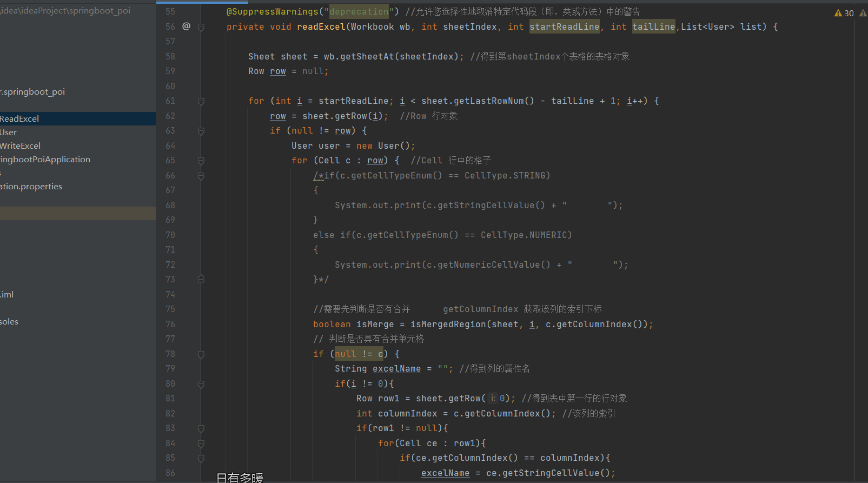
Task: Click the @SuppressWarnings annotation on line 55
Action: tap(273, 11)
